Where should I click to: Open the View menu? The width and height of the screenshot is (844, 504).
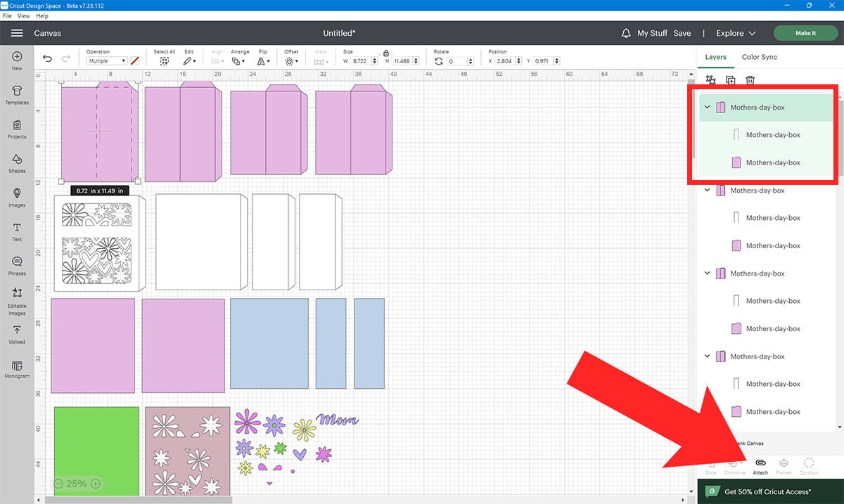[23, 15]
